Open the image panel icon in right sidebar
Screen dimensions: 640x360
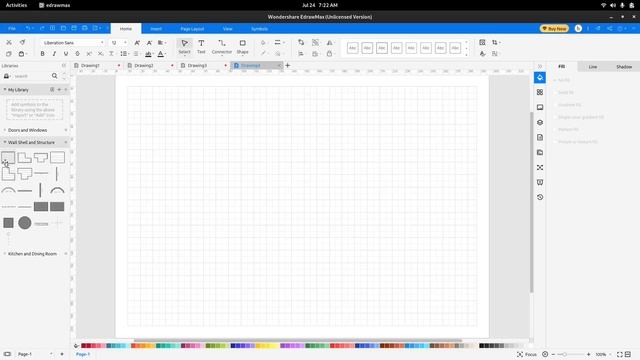click(x=540, y=107)
